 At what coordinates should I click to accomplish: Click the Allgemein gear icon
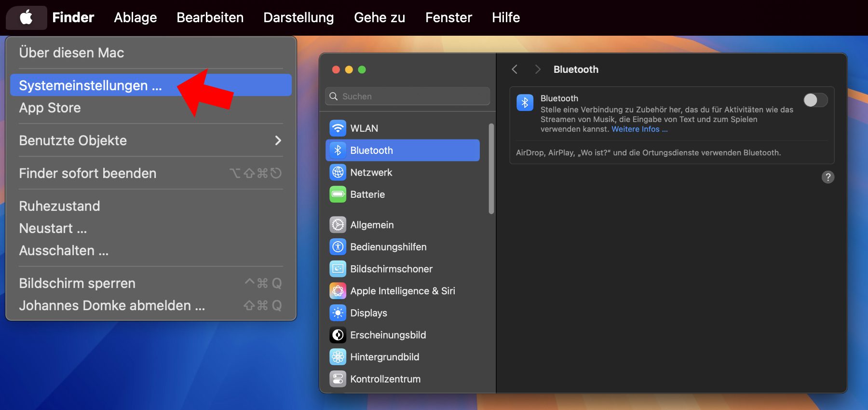coord(338,225)
